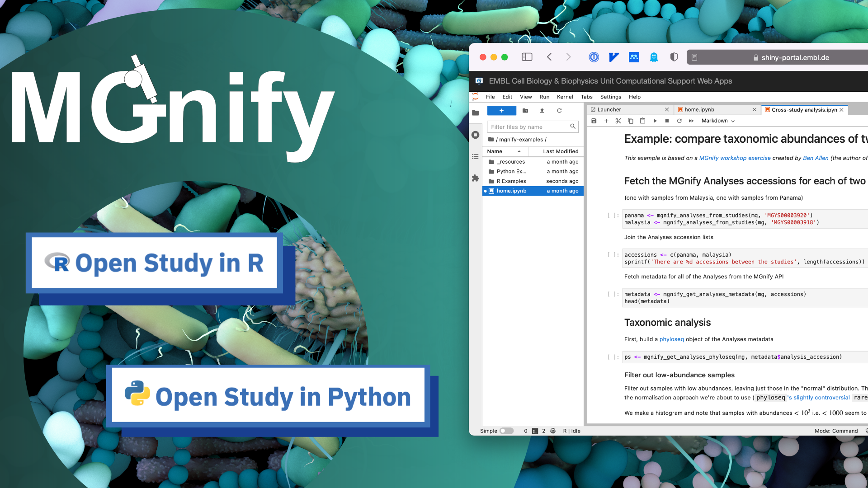Click the save notebook icon
The width and height of the screenshot is (868, 488).
pyautogui.click(x=594, y=120)
